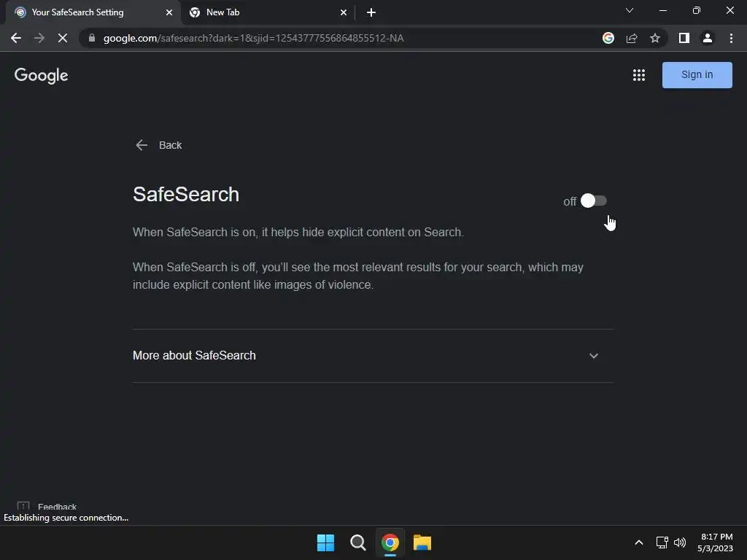This screenshot has height=560, width=747.
Task: Expand More about SafeSearch section
Action: (373, 356)
